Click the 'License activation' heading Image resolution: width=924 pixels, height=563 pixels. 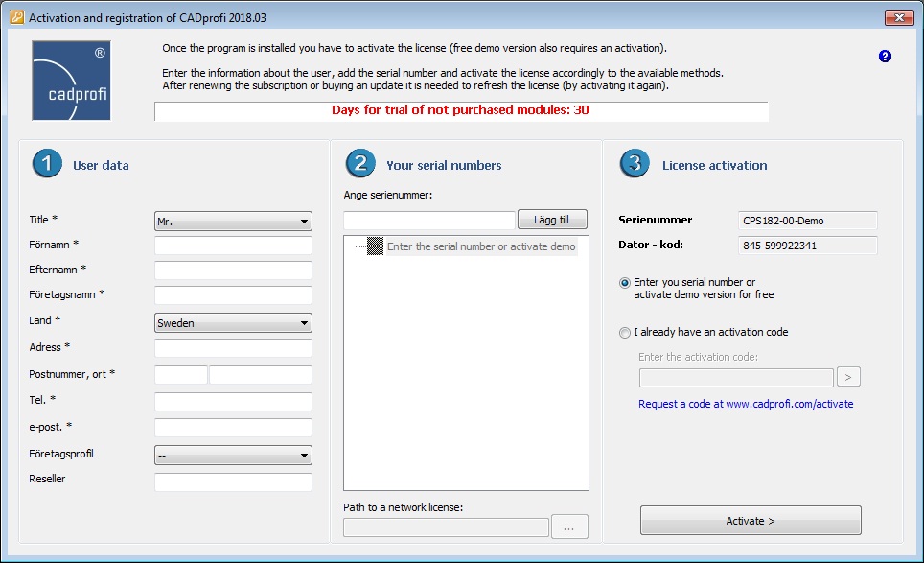click(x=715, y=166)
